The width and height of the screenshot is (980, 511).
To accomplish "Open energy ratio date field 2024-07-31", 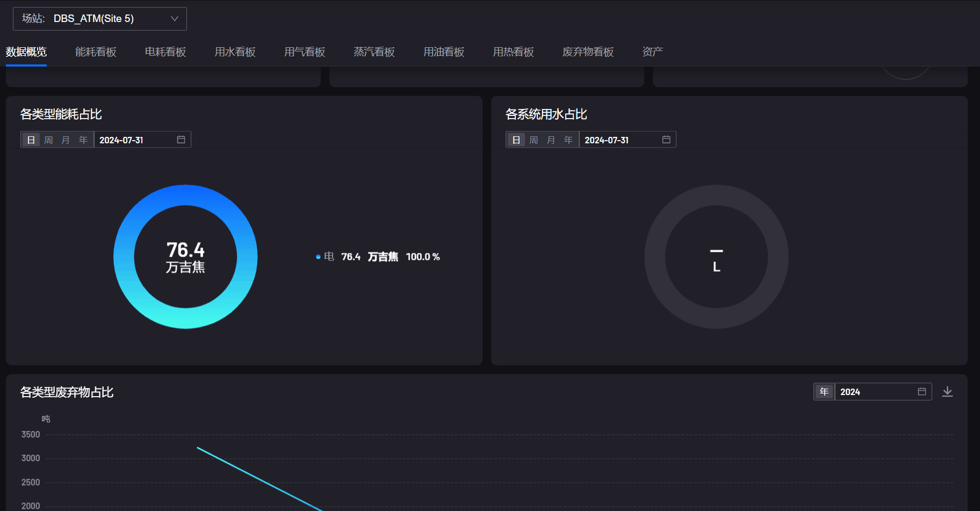I will point(134,140).
